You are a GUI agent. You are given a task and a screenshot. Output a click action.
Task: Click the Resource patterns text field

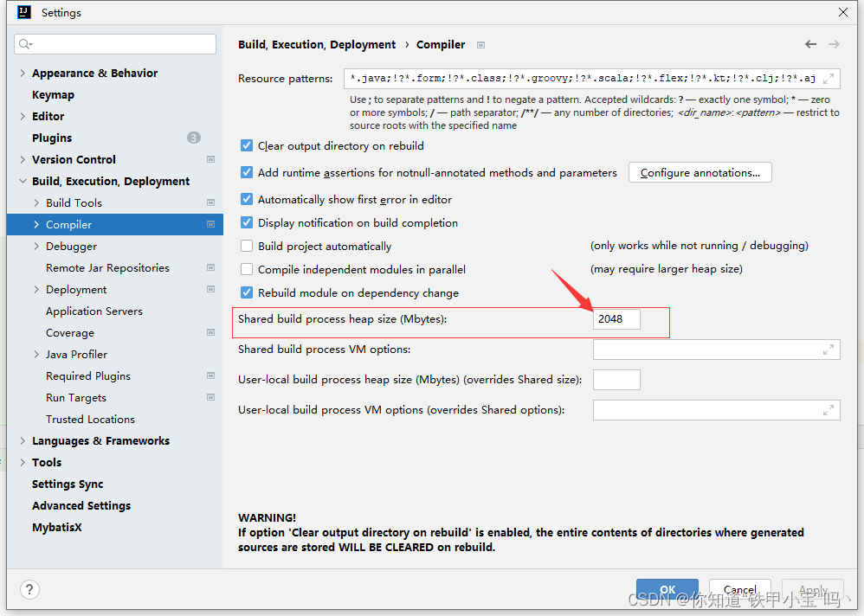coord(592,79)
